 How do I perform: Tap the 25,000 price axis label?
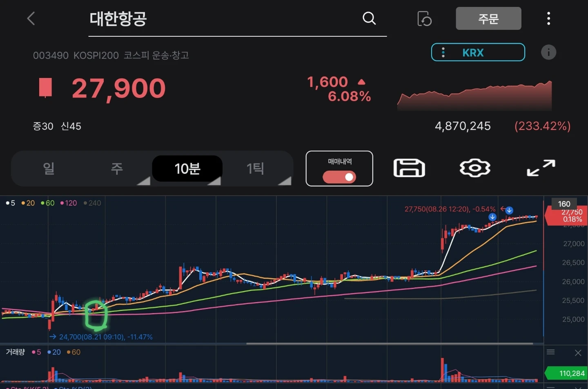click(x=573, y=319)
